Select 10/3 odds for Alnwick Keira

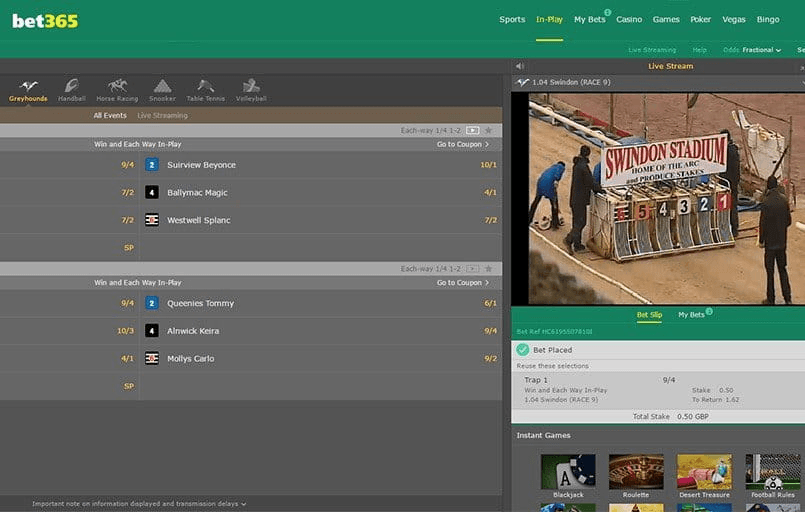(125, 331)
